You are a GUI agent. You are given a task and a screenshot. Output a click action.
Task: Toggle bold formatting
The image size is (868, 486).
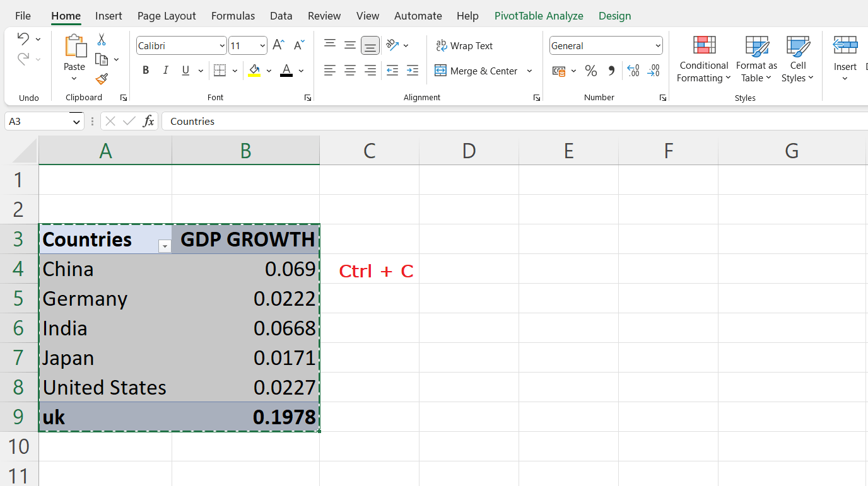click(146, 70)
